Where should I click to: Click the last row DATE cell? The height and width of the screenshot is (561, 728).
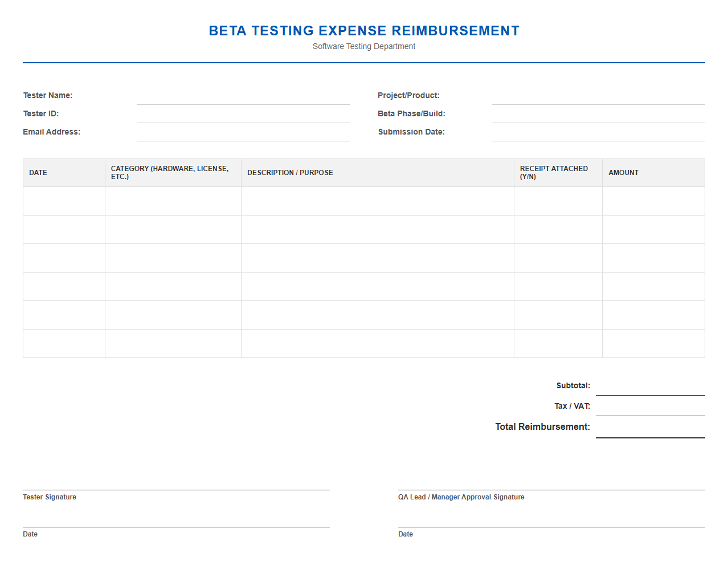coord(64,344)
